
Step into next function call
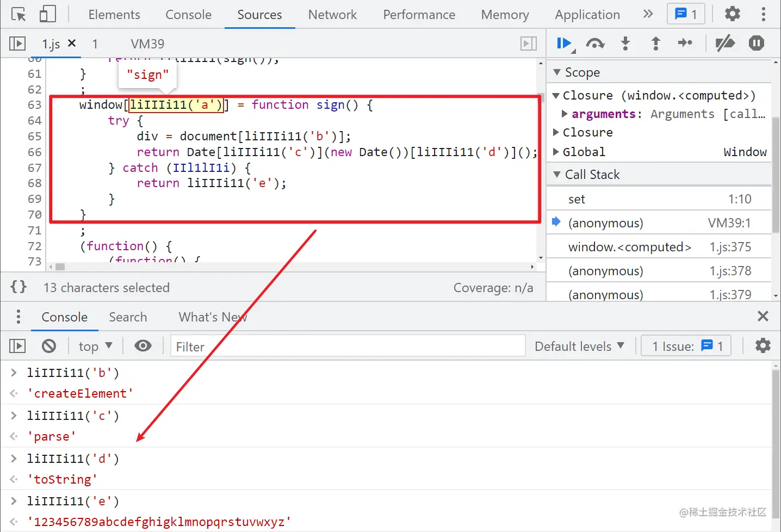[625, 44]
